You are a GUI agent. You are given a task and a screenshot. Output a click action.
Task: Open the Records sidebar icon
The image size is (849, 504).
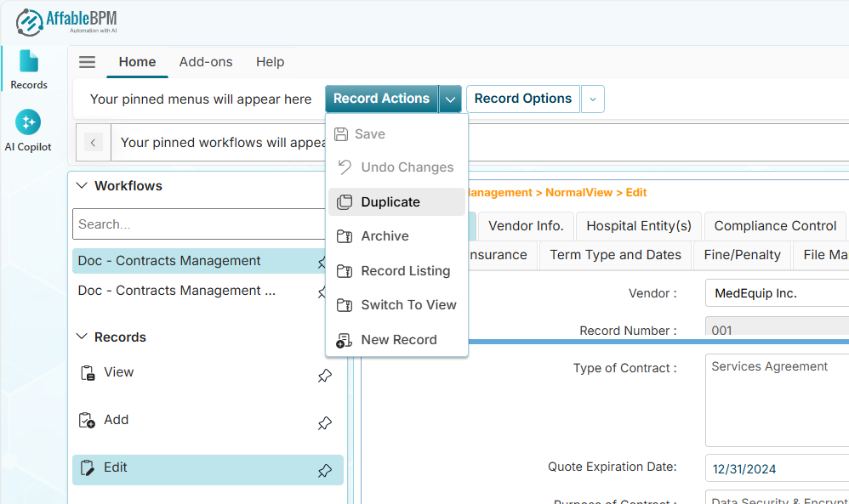pyautogui.click(x=29, y=69)
